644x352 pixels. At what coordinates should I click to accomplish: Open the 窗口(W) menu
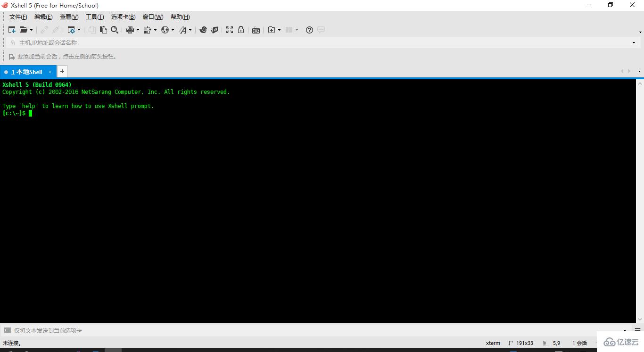tap(153, 17)
